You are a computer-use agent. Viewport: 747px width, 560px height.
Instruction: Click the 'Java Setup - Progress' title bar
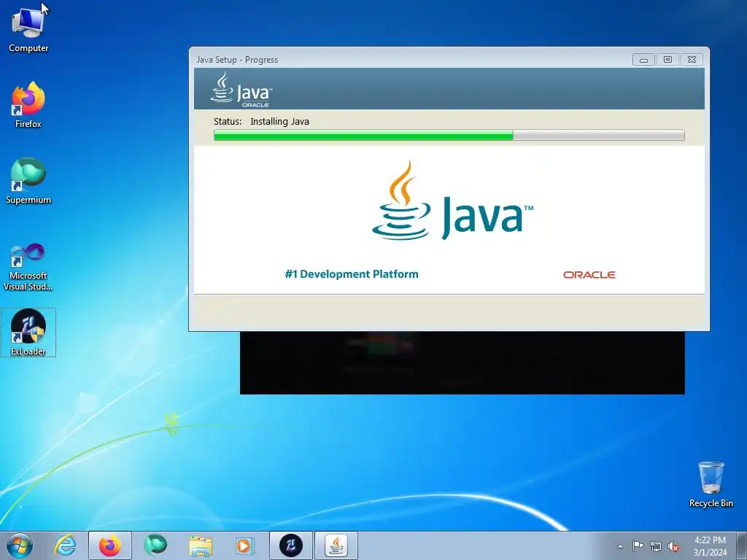pyautogui.click(x=410, y=60)
